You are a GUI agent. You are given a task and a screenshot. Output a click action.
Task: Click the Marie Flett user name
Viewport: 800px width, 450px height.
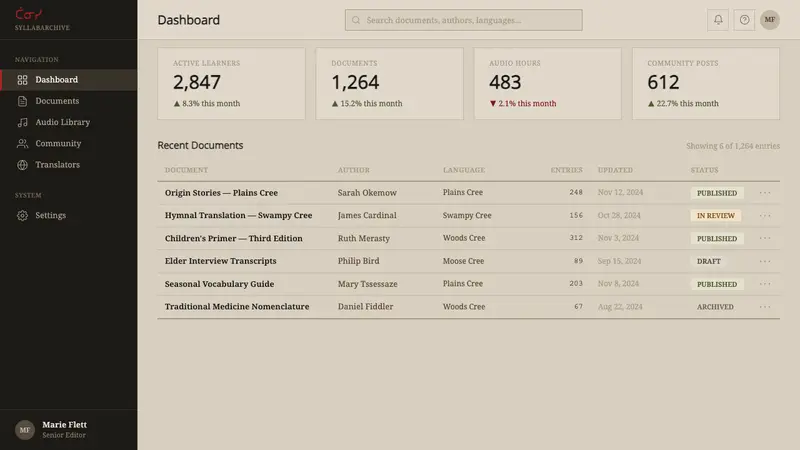[64, 424]
